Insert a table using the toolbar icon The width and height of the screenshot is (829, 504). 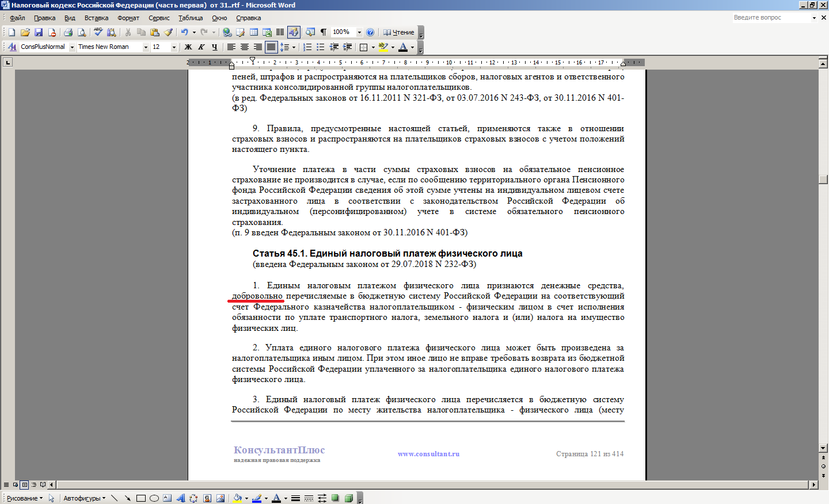pyautogui.click(x=254, y=32)
